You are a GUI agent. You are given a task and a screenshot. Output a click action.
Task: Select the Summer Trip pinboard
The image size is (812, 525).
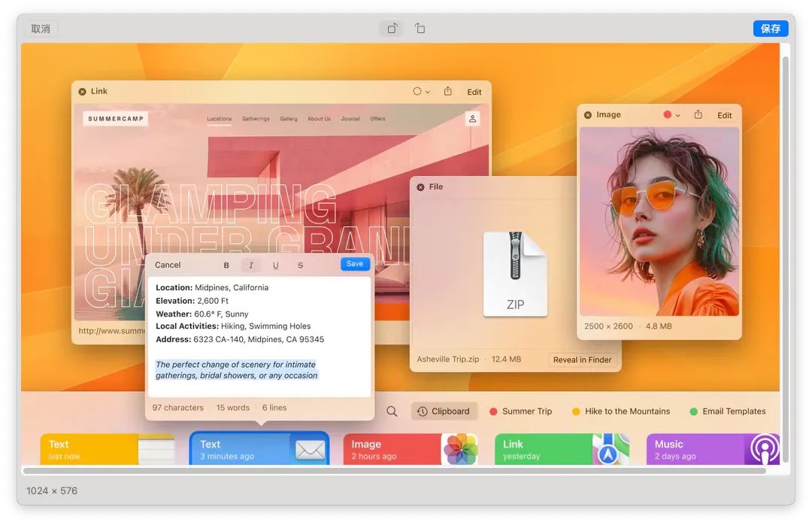(521, 411)
